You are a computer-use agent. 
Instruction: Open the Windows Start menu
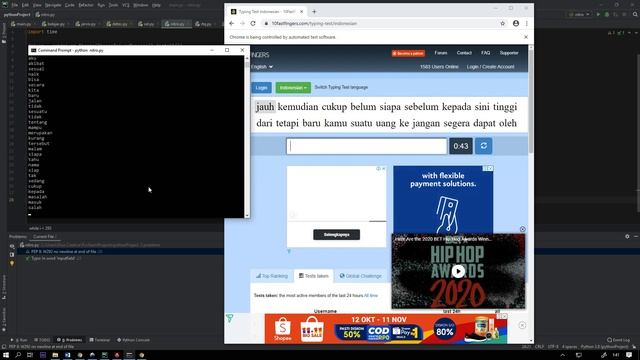(x=6, y=355)
